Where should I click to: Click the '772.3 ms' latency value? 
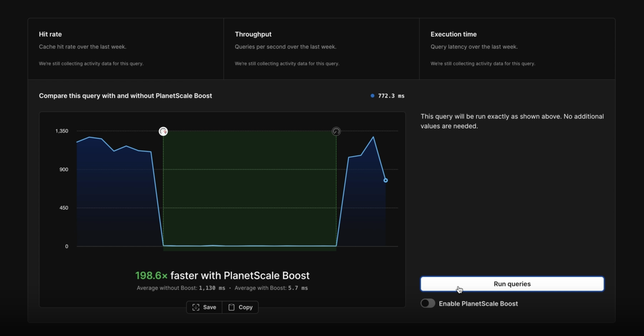tap(391, 96)
